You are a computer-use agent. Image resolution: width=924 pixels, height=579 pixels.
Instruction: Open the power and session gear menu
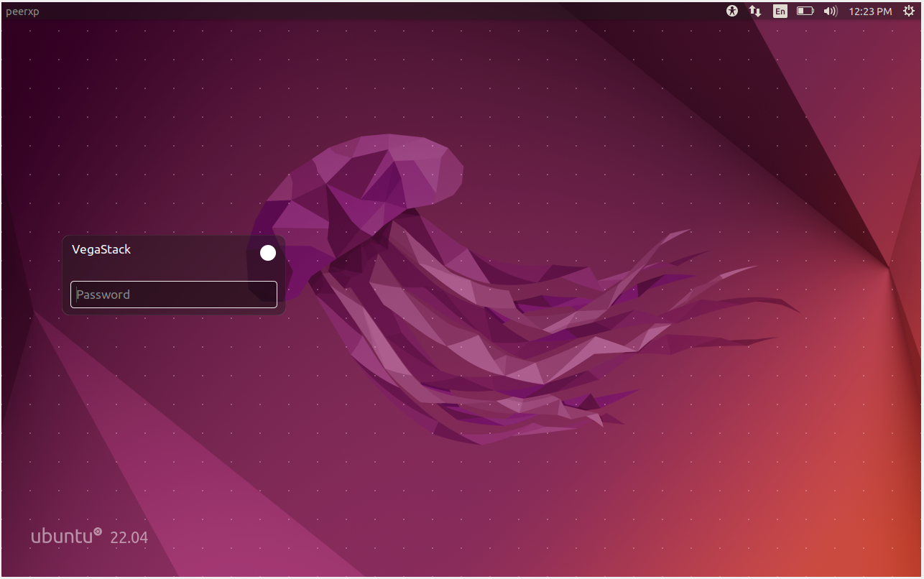tap(907, 11)
